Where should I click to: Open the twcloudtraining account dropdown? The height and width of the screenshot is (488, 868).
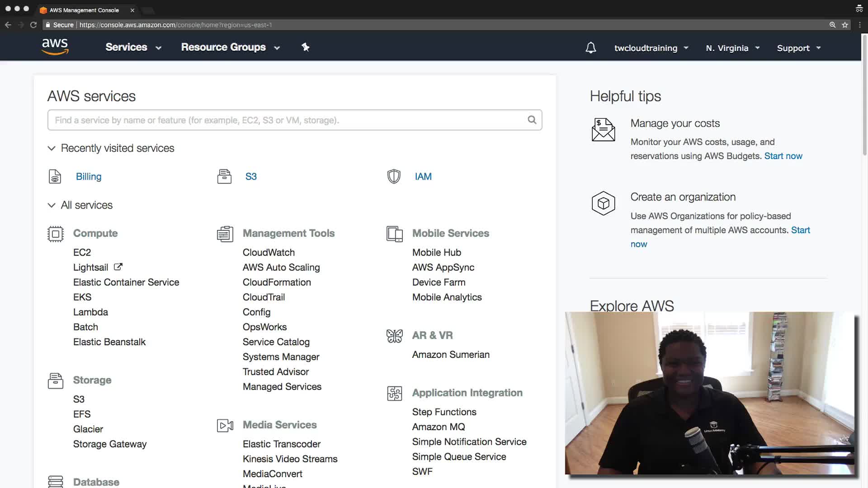pyautogui.click(x=651, y=48)
